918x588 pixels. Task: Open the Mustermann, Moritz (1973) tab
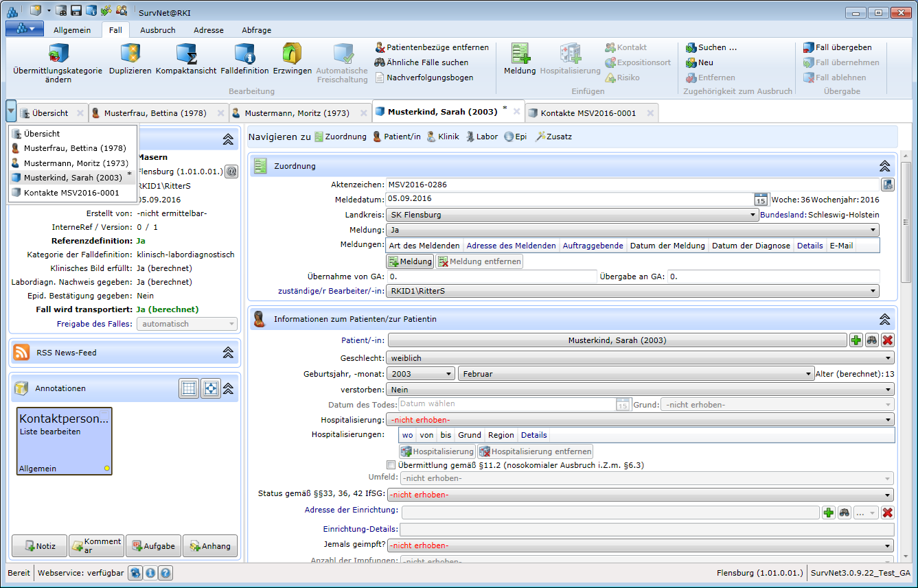pyautogui.click(x=296, y=113)
